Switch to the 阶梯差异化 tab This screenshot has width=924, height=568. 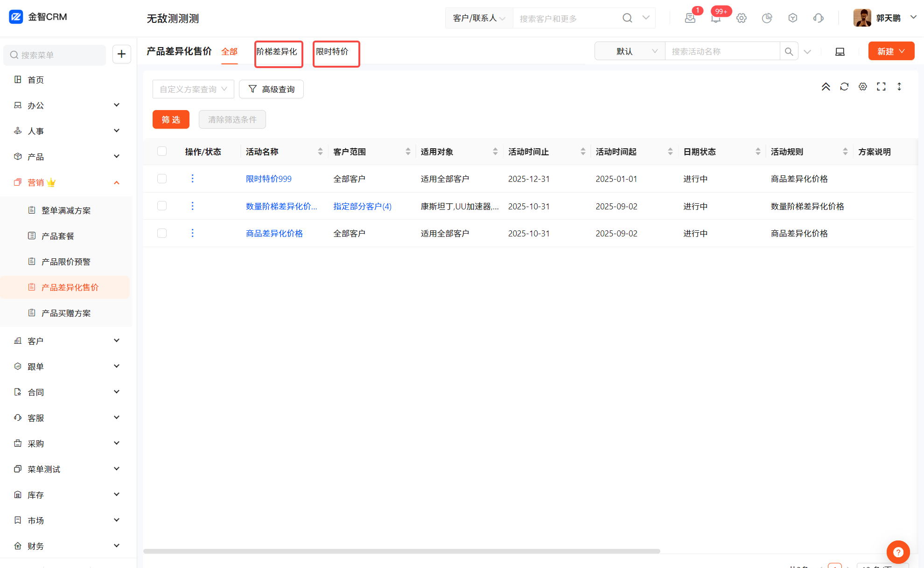click(277, 52)
